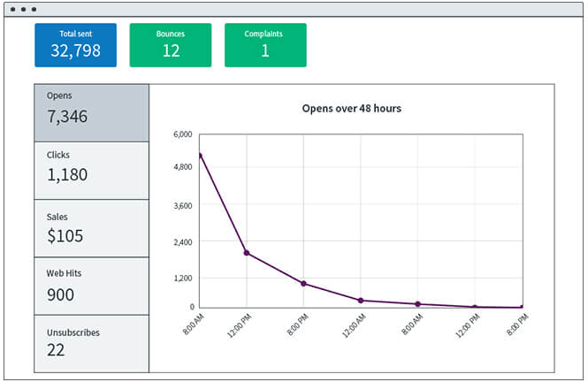588x382 pixels.
Task: Select the Unsubscribes 22 tab
Action: point(91,344)
